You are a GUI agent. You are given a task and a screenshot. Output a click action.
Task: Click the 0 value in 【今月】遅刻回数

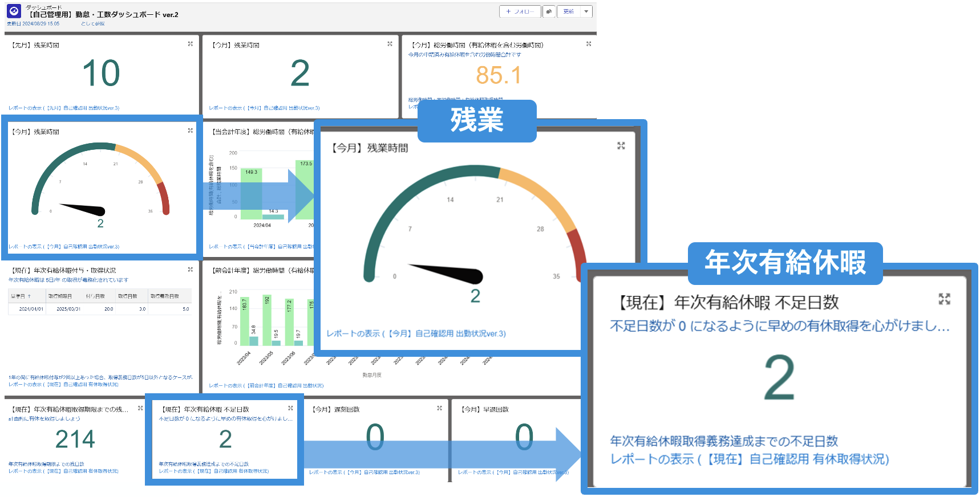(375, 437)
